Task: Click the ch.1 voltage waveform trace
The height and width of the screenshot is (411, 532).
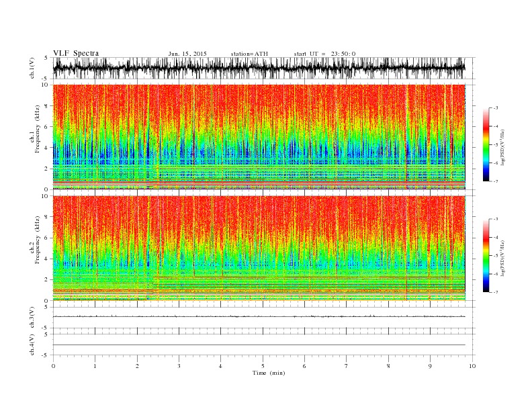Action: point(259,68)
